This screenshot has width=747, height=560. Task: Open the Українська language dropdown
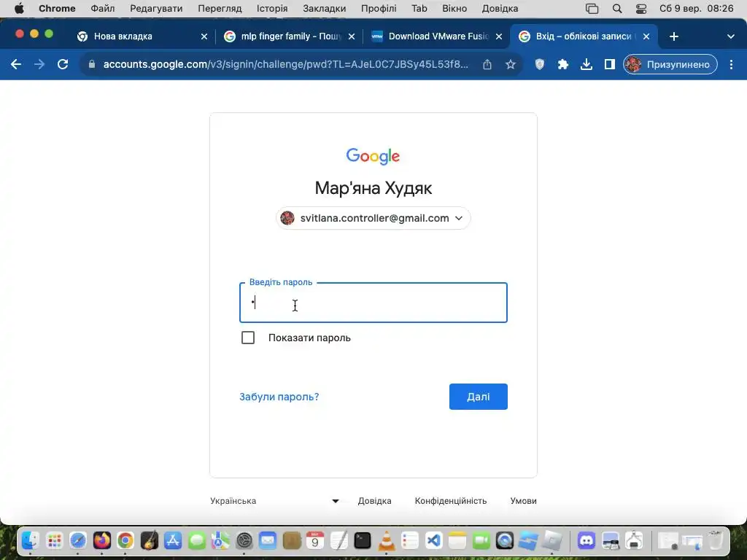tap(274, 501)
